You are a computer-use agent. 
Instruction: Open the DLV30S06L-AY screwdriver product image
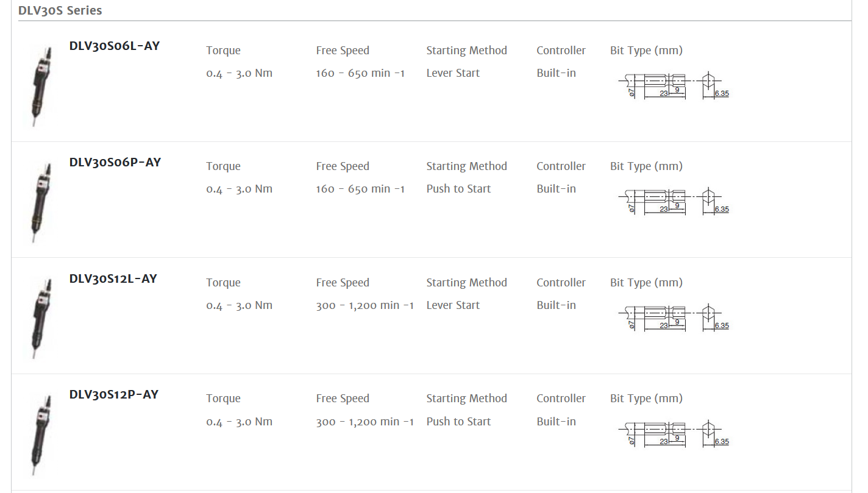pos(40,85)
